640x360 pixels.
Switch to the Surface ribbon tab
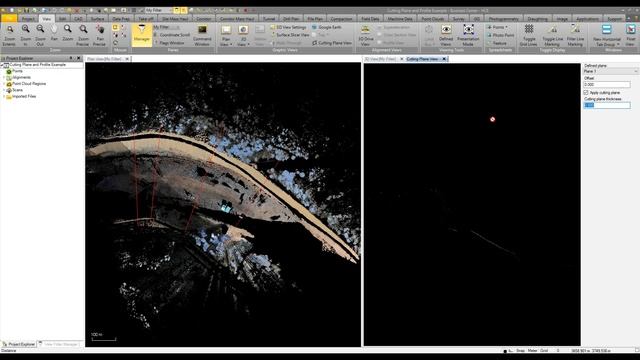97,19
